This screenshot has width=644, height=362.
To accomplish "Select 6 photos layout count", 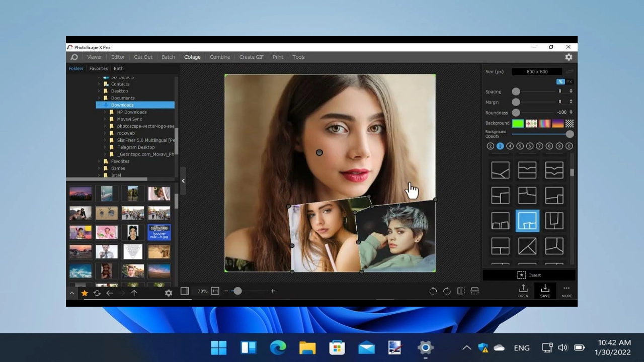I will pyautogui.click(x=529, y=146).
